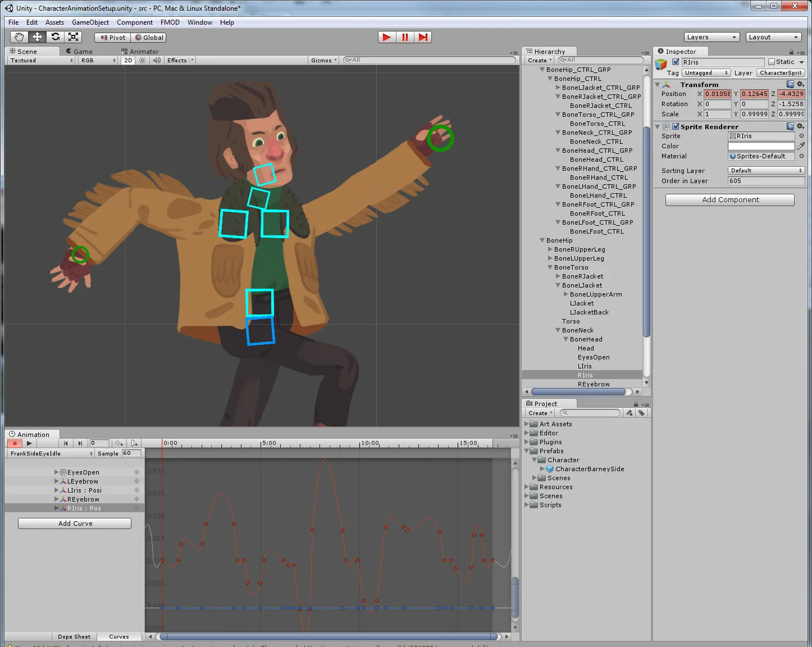Select the Rotate tool in the toolbar

[55, 37]
